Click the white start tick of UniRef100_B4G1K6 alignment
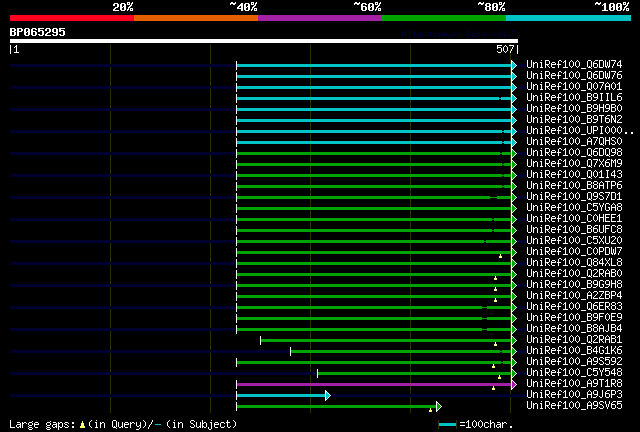640x432 pixels. pyautogui.click(x=290, y=351)
